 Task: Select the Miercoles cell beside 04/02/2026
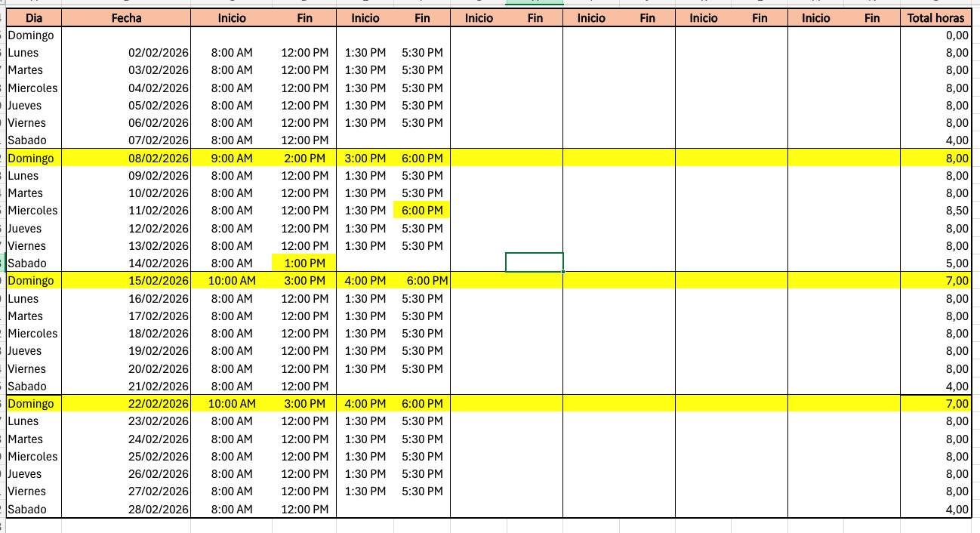(33, 88)
